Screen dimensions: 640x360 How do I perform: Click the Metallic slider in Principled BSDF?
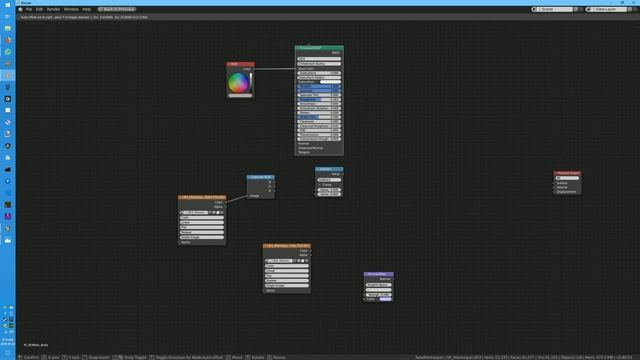coord(319,87)
